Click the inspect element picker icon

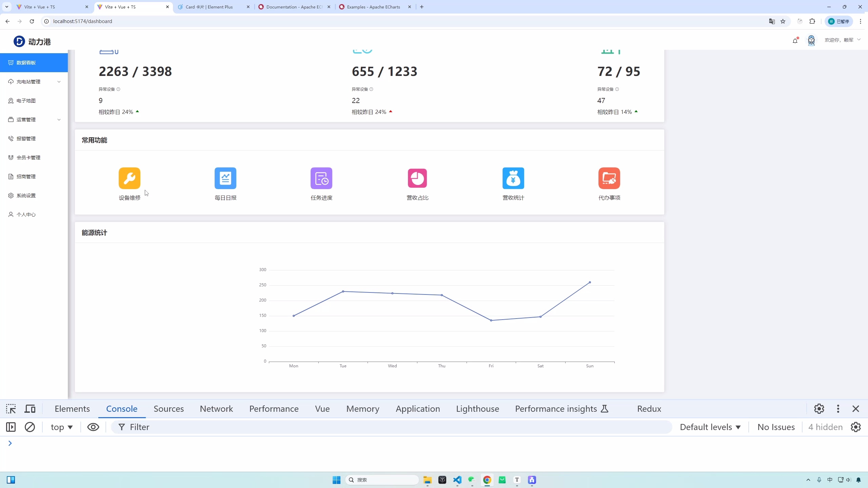pyautogui.click(x=11, y=409)
